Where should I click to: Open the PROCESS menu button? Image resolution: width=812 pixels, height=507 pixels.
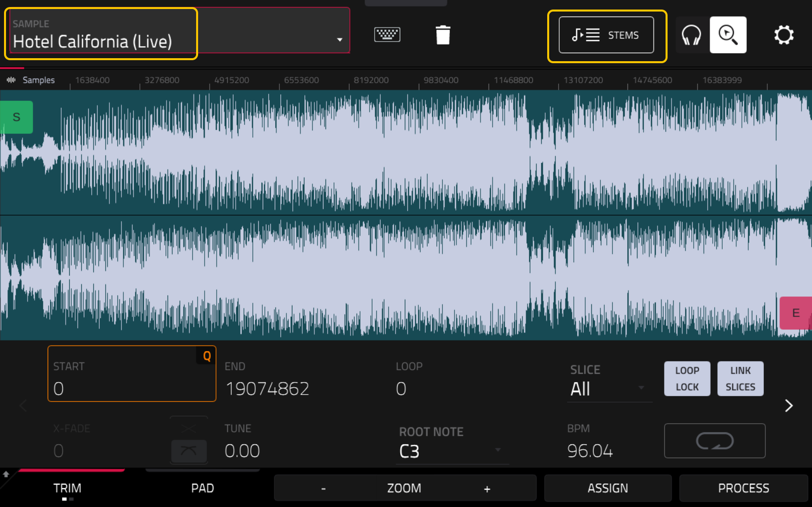point(744,488)
